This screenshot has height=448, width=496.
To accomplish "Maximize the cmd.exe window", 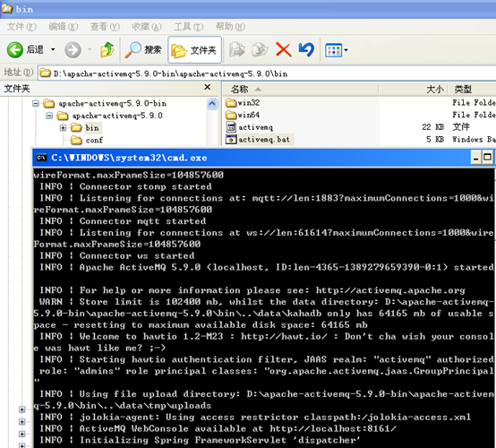I will coord(488,158).
